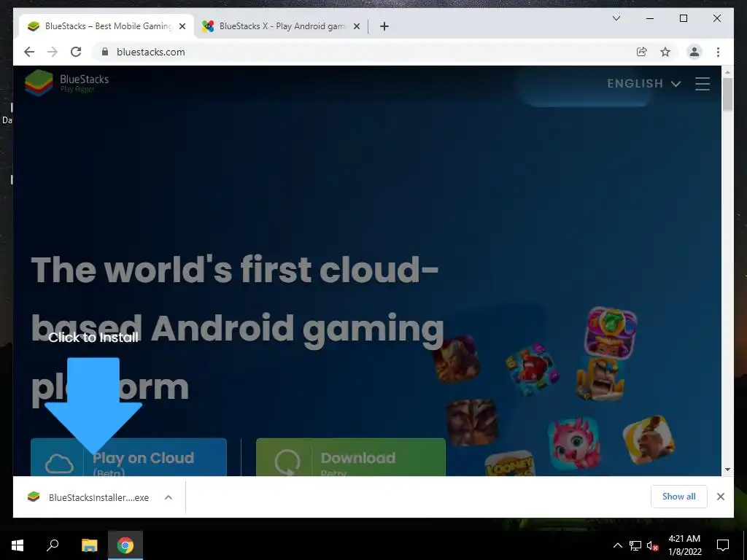Open the tab search chevron

616,18
